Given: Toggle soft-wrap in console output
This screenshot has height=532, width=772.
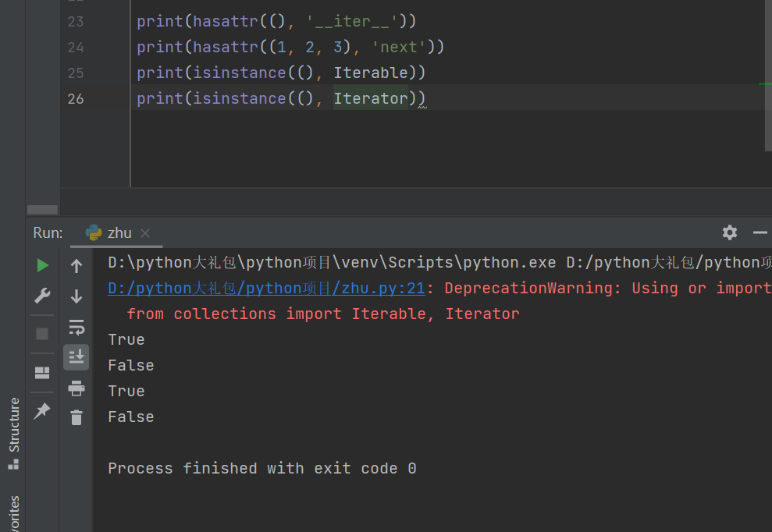Looking at the screenshot, I should (x=76, y=327).
